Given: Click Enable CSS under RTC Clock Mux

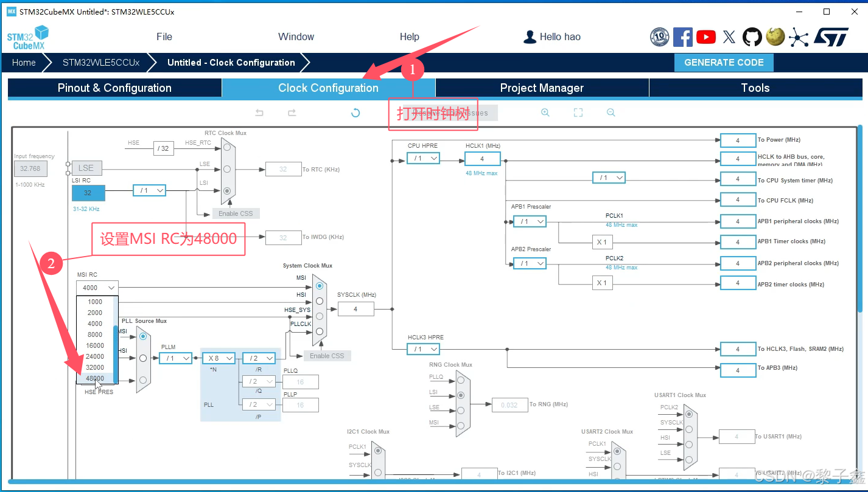Looking at the screenshot, I should point(236,213).
